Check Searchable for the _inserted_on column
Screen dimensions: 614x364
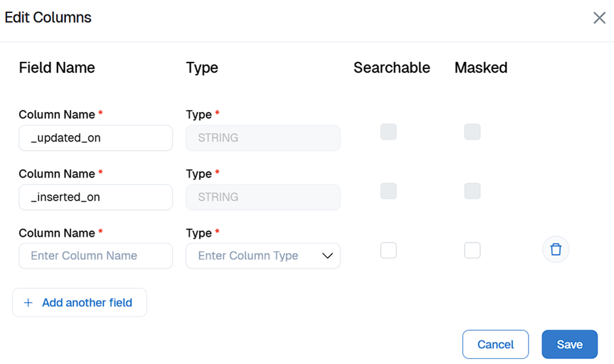(388, 191)
